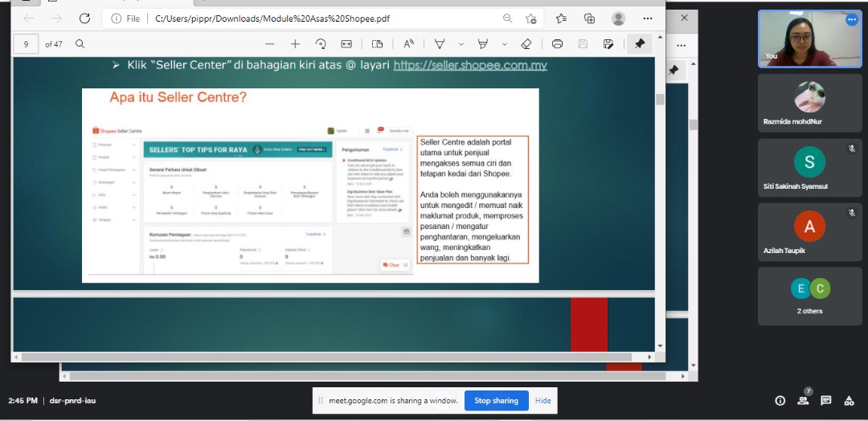The width and height of the screenshot is (868, 421).
Task: Reload the PDF page
Action: pos(84,18)
